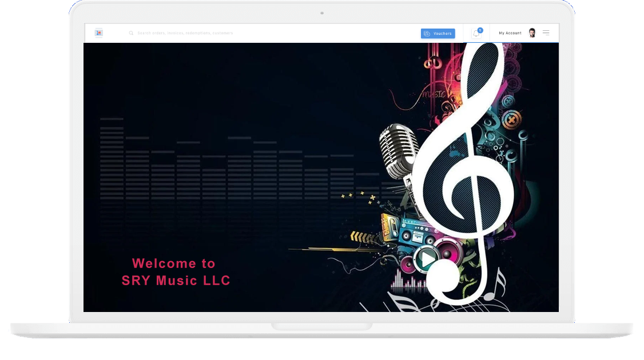Open the My Account label
Viewport: 644px width, 360px height.
pos(510,33)
